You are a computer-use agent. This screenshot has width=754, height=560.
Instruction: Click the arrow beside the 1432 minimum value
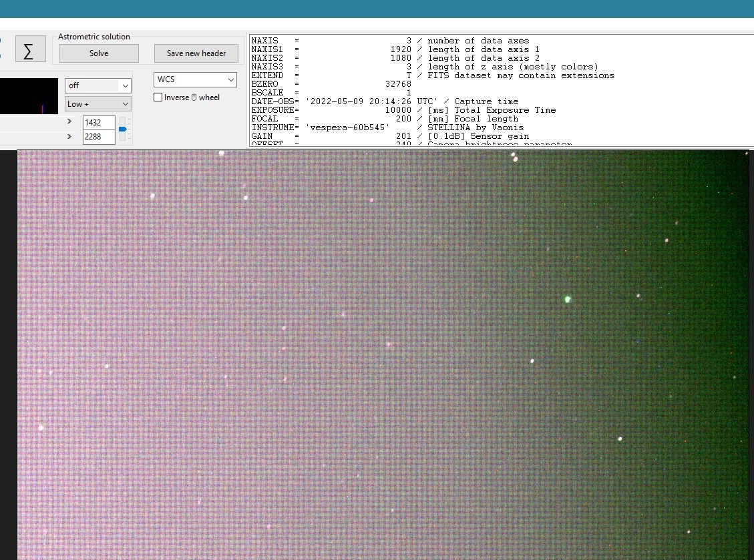click(x=69, y=121)
